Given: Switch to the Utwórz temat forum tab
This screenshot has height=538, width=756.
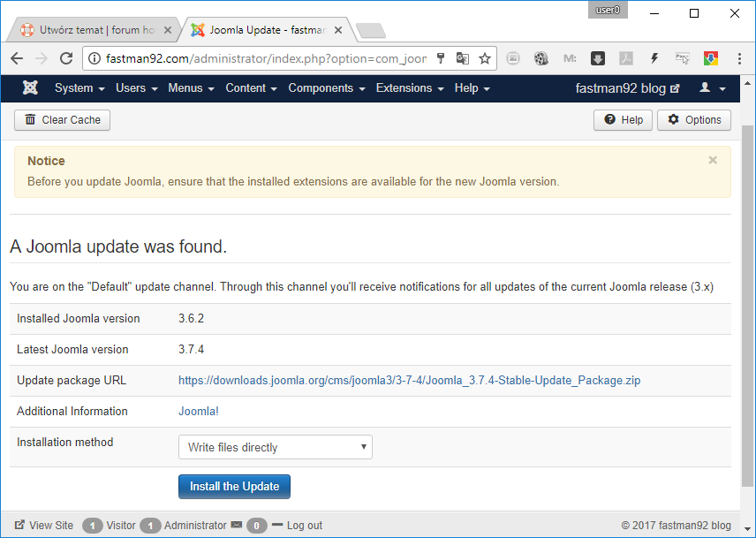Looking at the screenshot, I should 92,30.
